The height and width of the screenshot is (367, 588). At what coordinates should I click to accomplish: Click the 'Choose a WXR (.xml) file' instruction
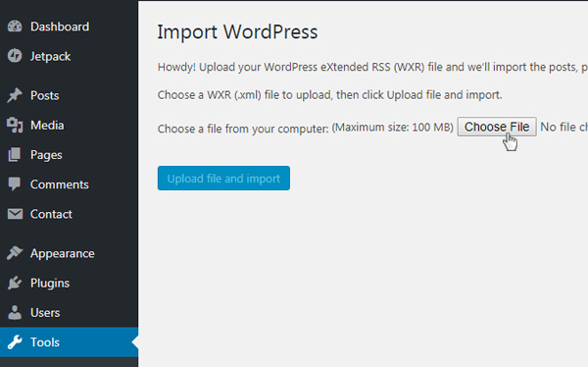click(x=329, y=94)
